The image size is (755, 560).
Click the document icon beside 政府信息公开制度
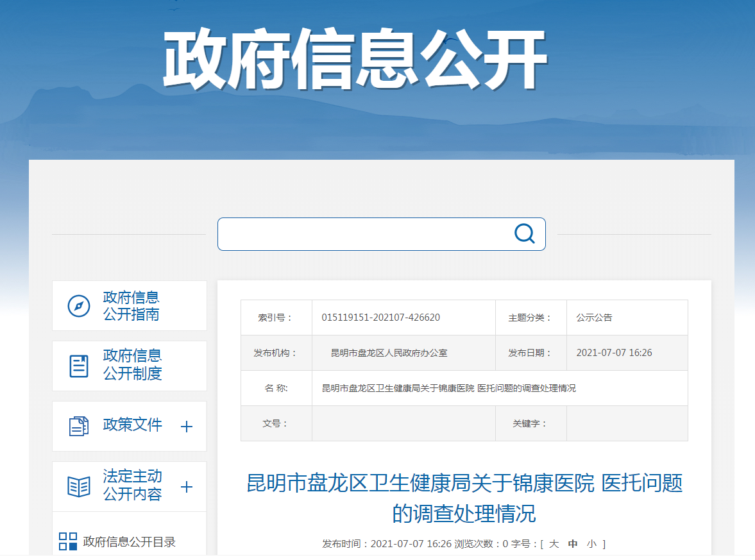click(x=79, y=366)
